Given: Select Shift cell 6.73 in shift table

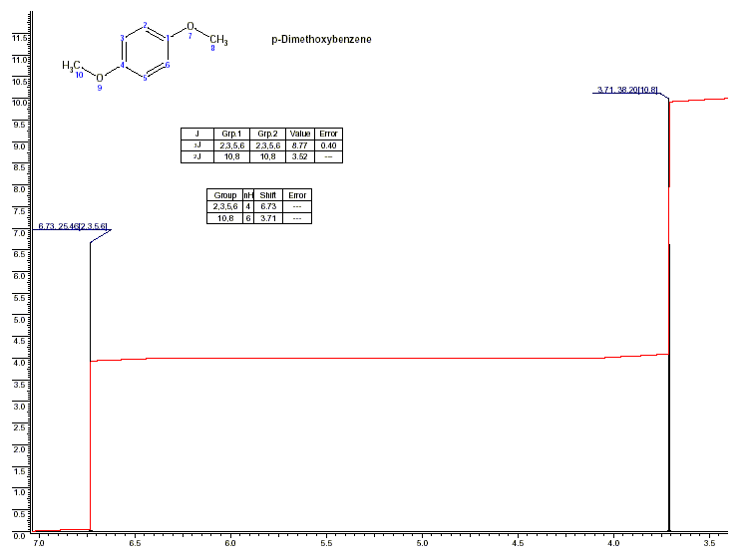Looking at the screenshot, I should pos(268,206).
